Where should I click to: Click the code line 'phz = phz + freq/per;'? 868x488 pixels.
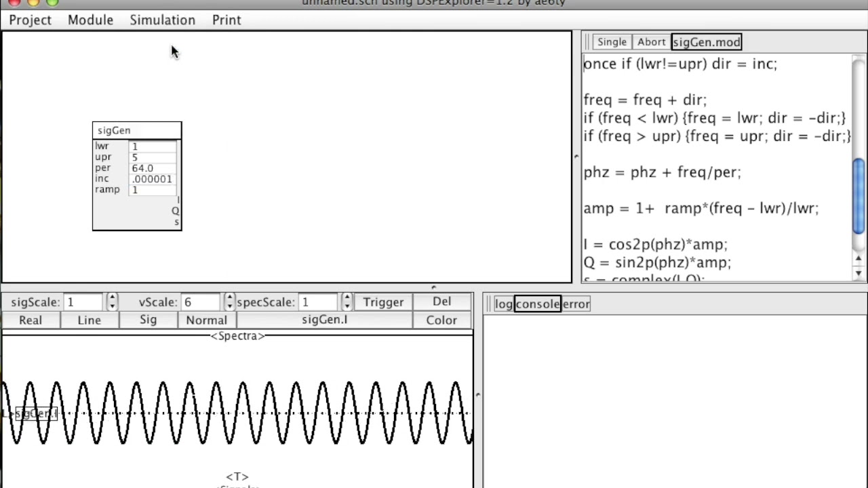pos(663,172)
